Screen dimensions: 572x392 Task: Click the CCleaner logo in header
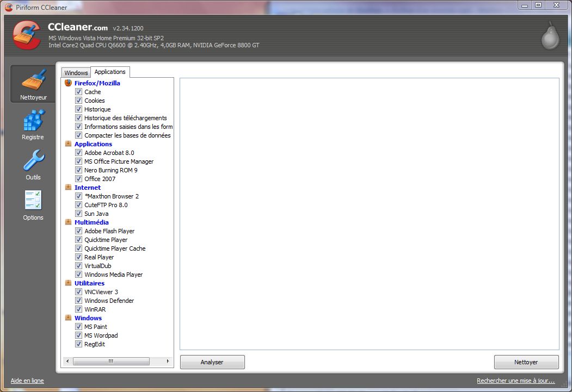point(27,35)
